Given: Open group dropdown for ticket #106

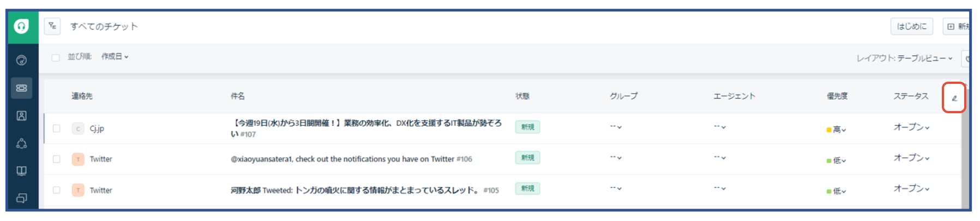Looking at the screenshot, I should pyautogui.click(x=616, y=157).
